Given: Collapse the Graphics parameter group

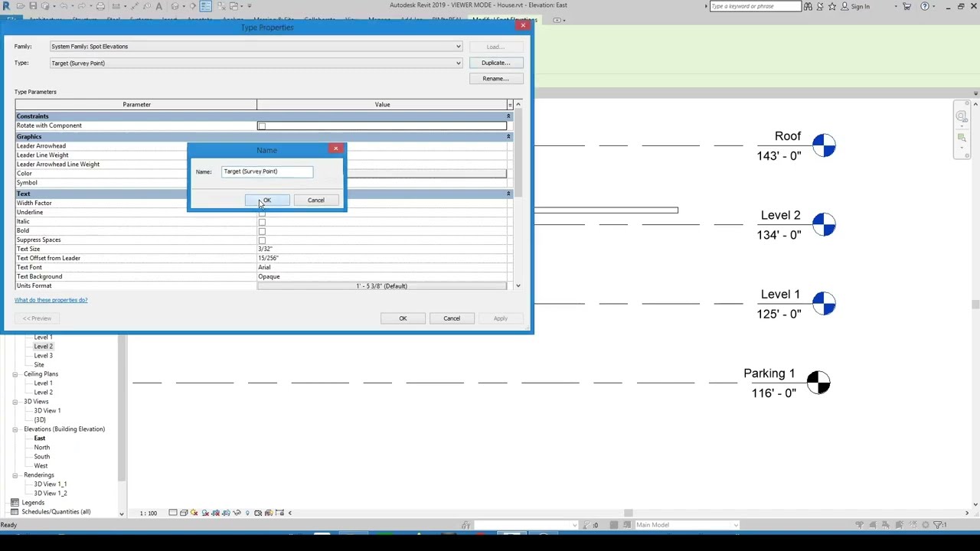Looking at the screenshot, I should (x=508, y=136).
